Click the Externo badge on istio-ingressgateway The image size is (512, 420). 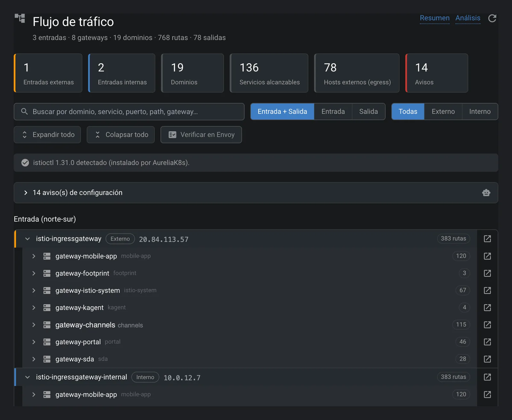pyautogui.click(x=120, y=239)
